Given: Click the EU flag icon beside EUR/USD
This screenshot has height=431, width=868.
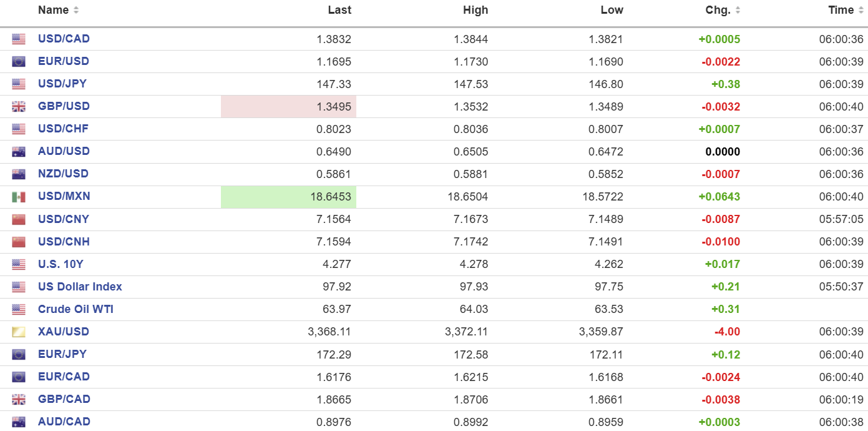Looking at the screenshot, I should pyautogui.click(x=19, y=62).
